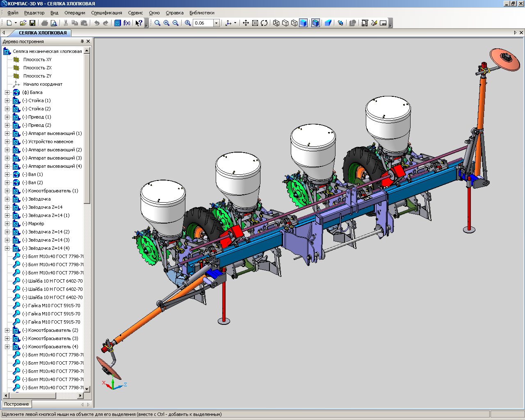This screenshot has height=420, width=525.
Task: Select the Pan (move view) tool
Action: (246, 23)
